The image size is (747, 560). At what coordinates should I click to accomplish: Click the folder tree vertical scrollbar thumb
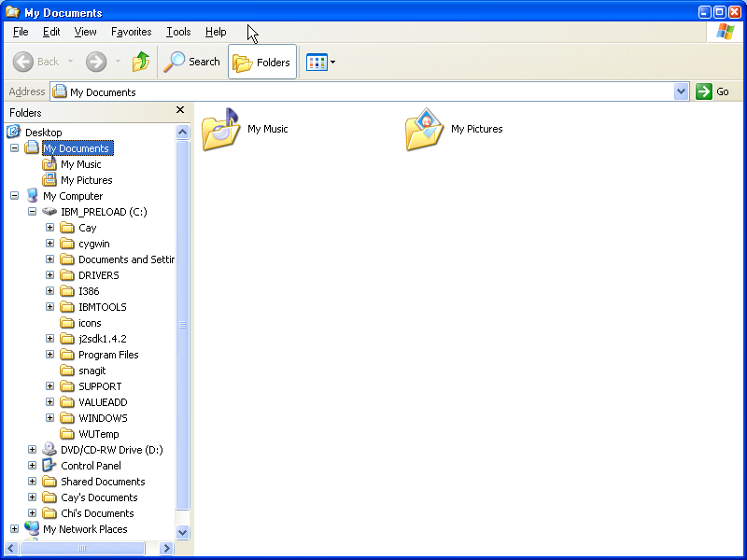coord(182,325)
